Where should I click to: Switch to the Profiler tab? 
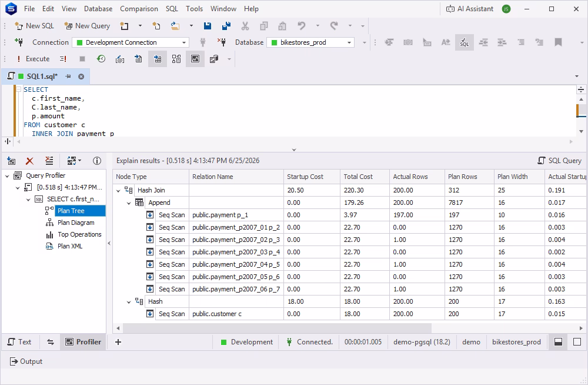[x=83, y=342]
